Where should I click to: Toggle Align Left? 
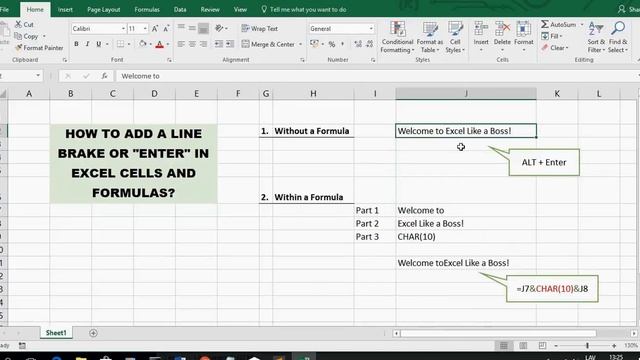pyautogui.click(x=181, y=44)
